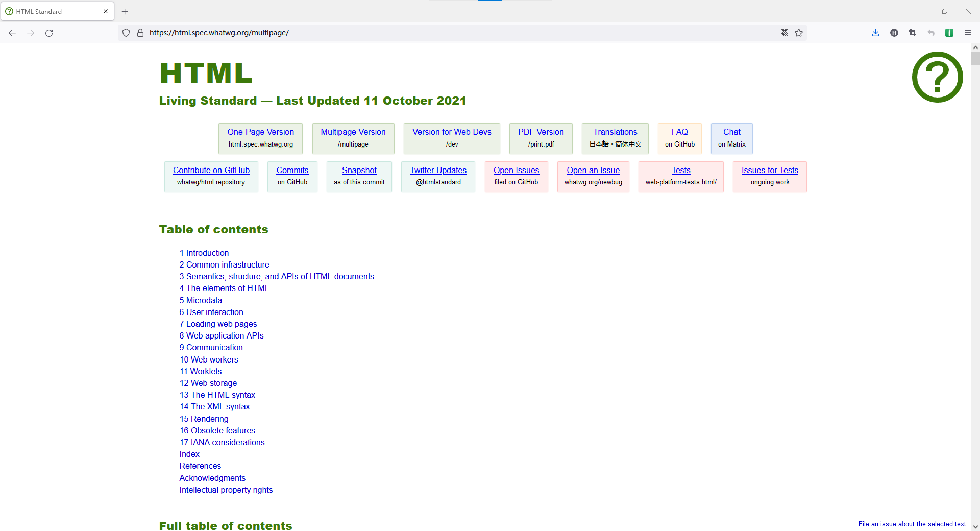The image size is (980, 531).
Task: Go to 9 Communication
Action: 211,347
